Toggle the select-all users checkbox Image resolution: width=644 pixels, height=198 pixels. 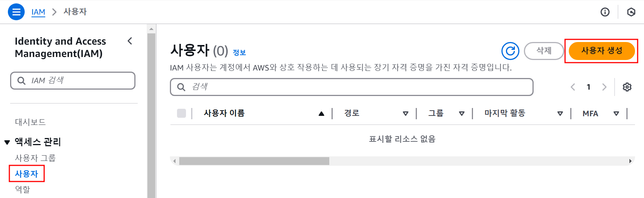[x=181, y=113]
